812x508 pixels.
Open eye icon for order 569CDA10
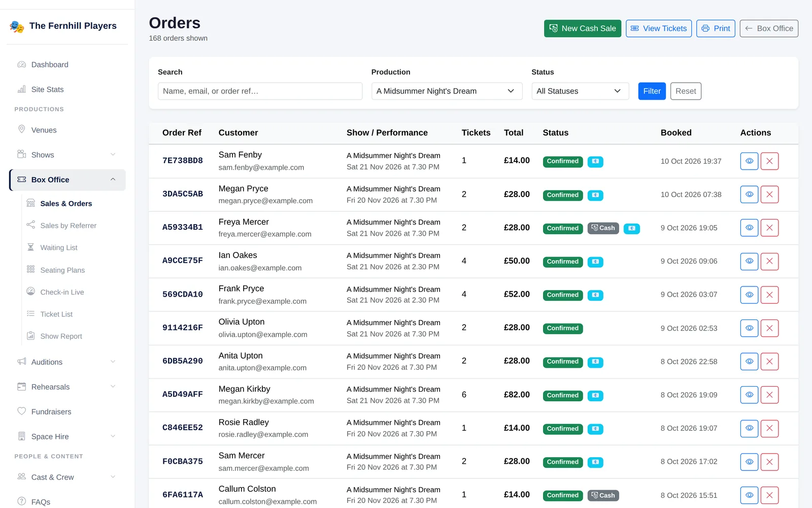coord(749,295)
